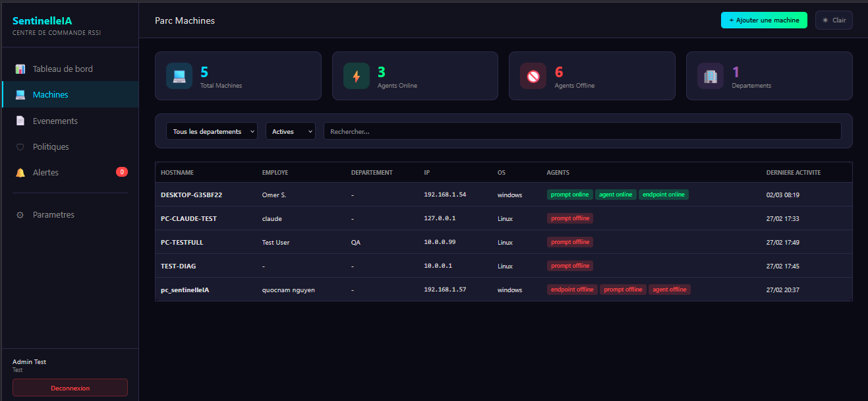Click the laptop icon in Total Machines card
Image resolution: width=868 pixels, height=401 pixels.
(x=179, y=76)
